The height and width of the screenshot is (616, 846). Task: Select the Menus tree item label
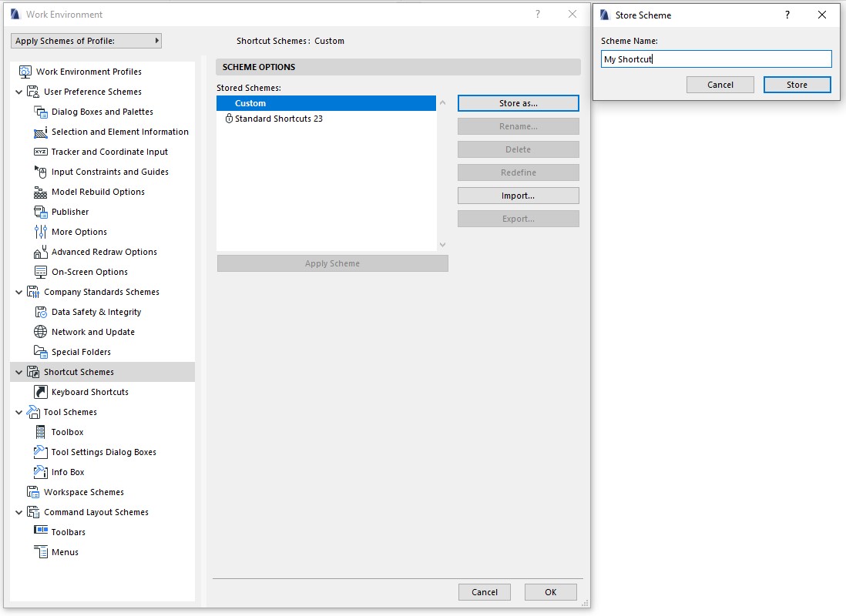tap(65, 552)
